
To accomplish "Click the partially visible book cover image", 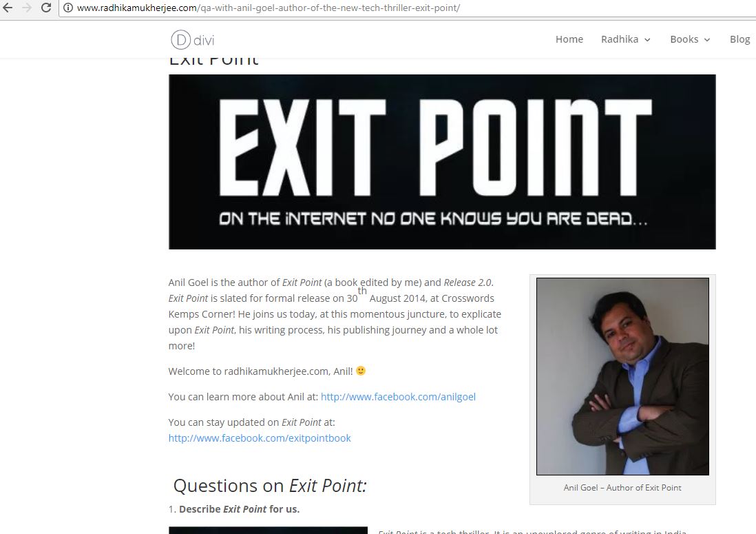I will [x=268, y=530].
